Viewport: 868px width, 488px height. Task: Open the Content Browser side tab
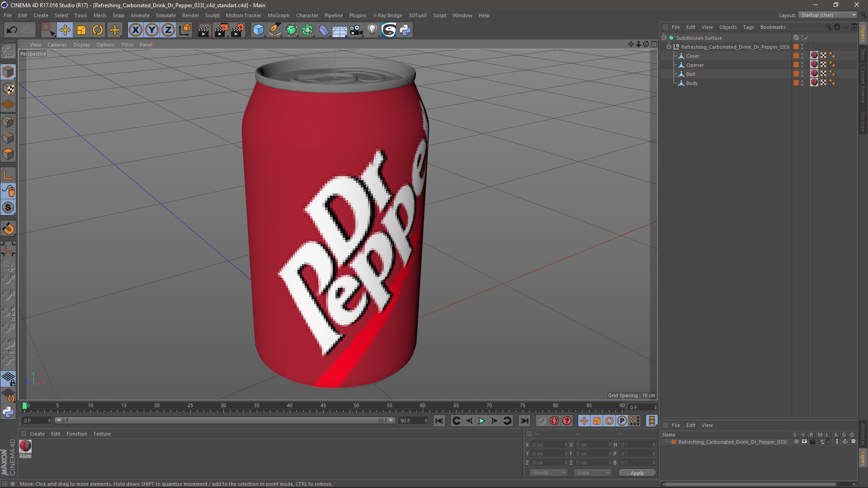[x=863, y=85]
